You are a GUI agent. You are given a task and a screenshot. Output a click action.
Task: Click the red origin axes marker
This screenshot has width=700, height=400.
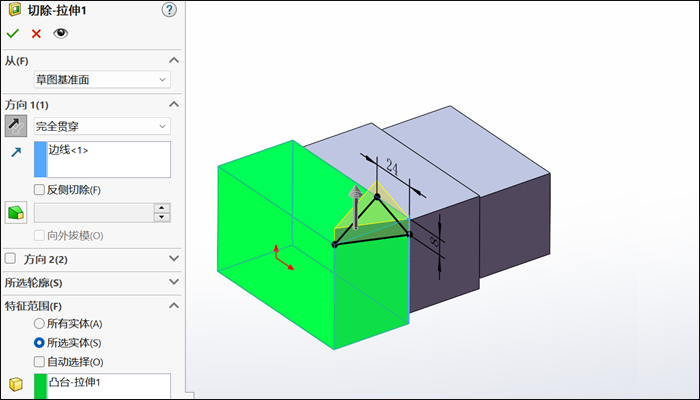tap(283, 258)
